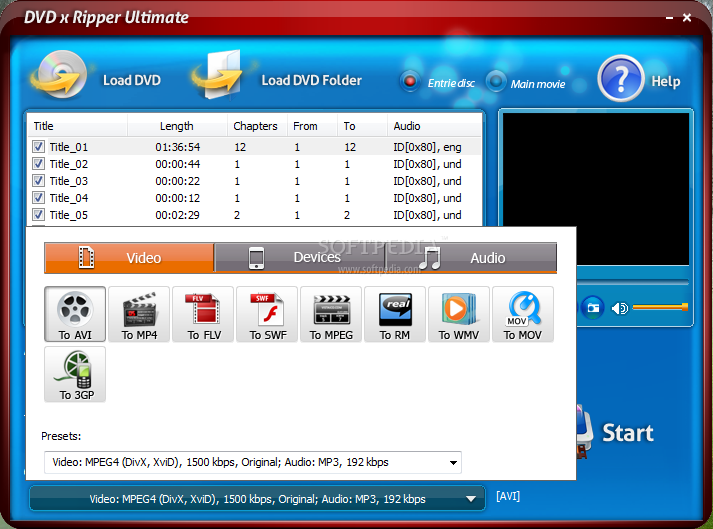713x529 pixels.
Task: Switch to the Audio tab
Action: coord(471,258)
